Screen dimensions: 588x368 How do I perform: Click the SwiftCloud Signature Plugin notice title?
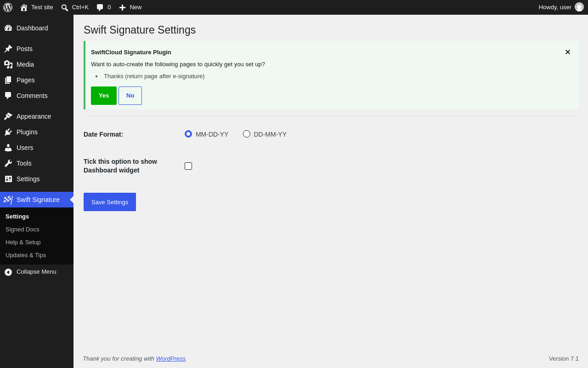click(x=131, y=52)
